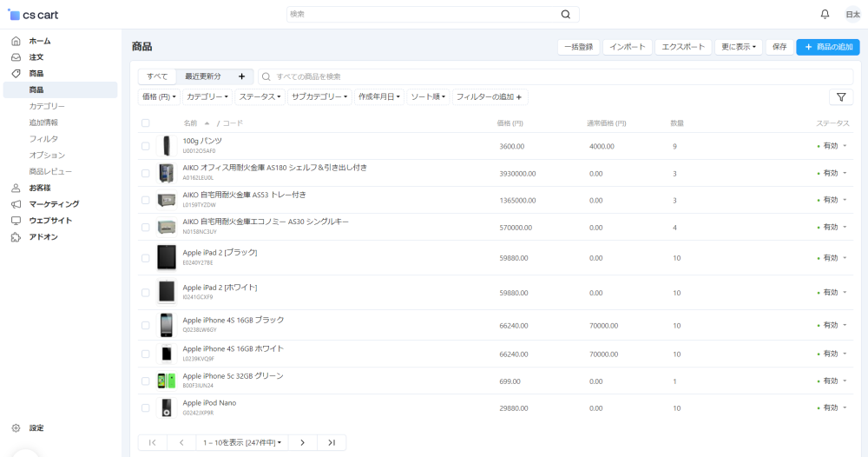
Task: Change status of 100g パンツ from 有効
Action: [x=832, y=146]
